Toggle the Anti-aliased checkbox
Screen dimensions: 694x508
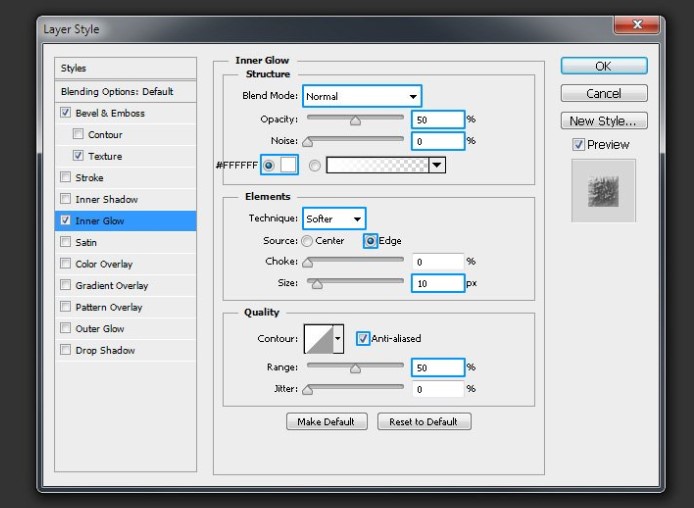pyautogui.click(x=363, y=338)
